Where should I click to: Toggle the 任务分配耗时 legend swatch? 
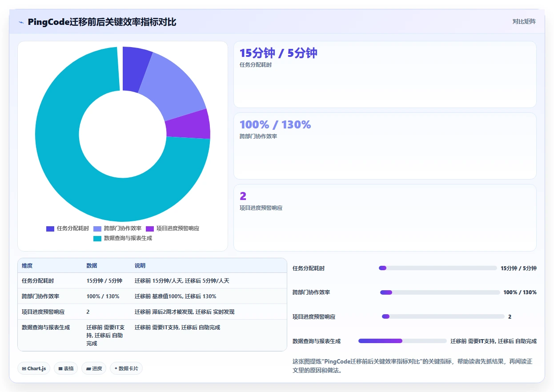click(50, 228)
